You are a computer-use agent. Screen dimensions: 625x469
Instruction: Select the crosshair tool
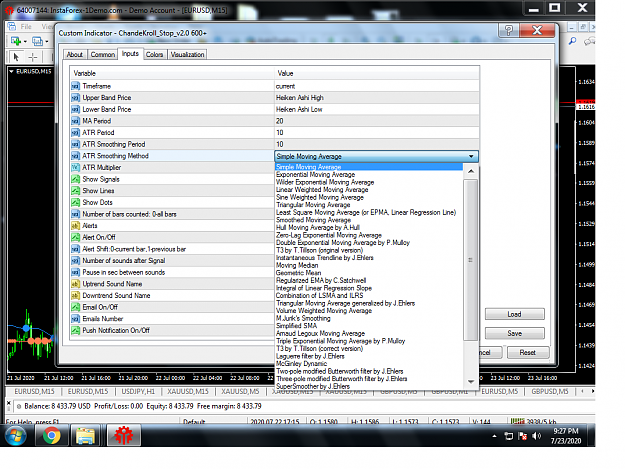point(33,57)
